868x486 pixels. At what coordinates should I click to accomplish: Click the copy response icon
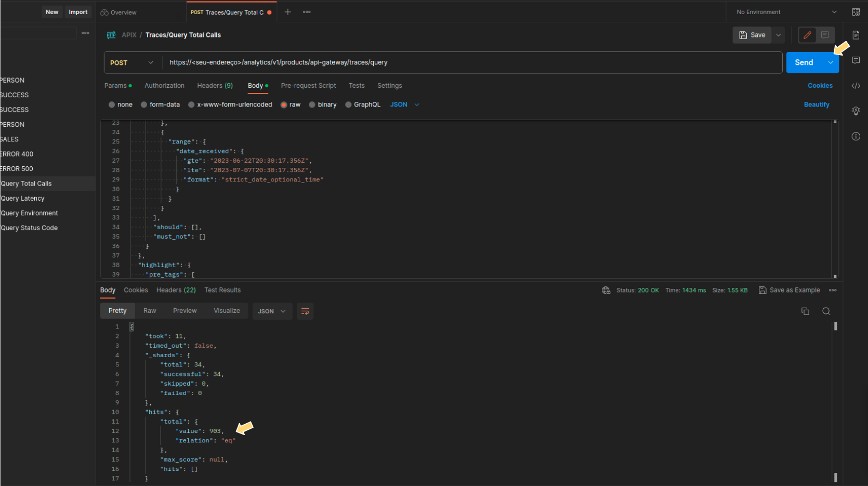tap(805, 311)
